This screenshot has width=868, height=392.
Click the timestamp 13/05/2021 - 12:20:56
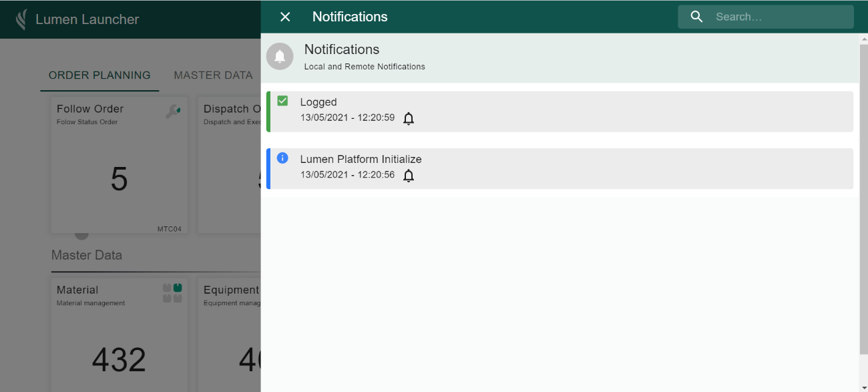347,175
